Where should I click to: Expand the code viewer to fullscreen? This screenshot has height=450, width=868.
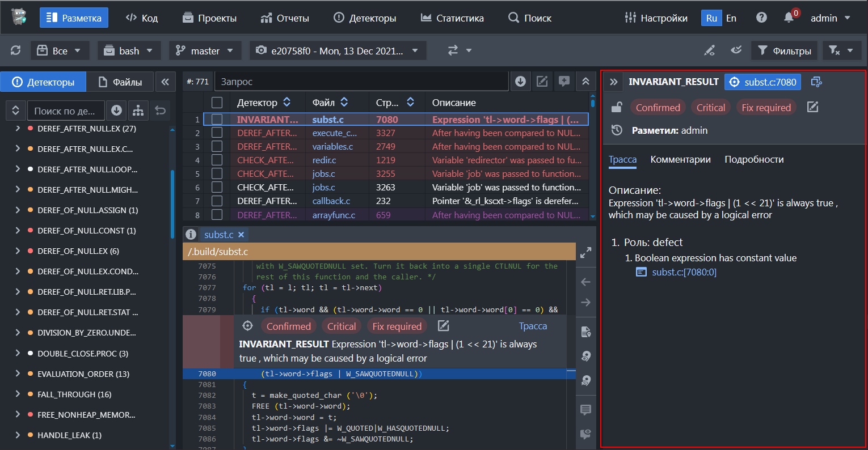coord(586,253)
